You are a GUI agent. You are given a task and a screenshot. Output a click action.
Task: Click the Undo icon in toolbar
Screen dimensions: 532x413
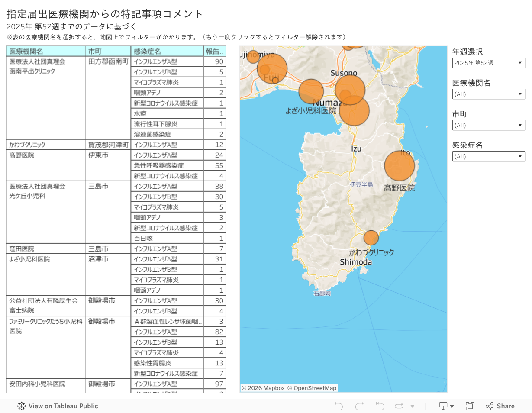339,406
